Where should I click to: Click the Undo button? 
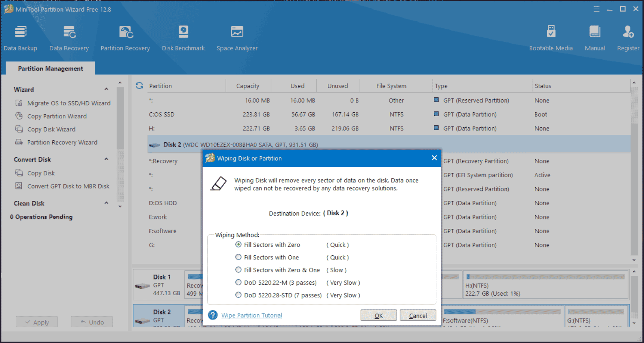tap(92, 322)
